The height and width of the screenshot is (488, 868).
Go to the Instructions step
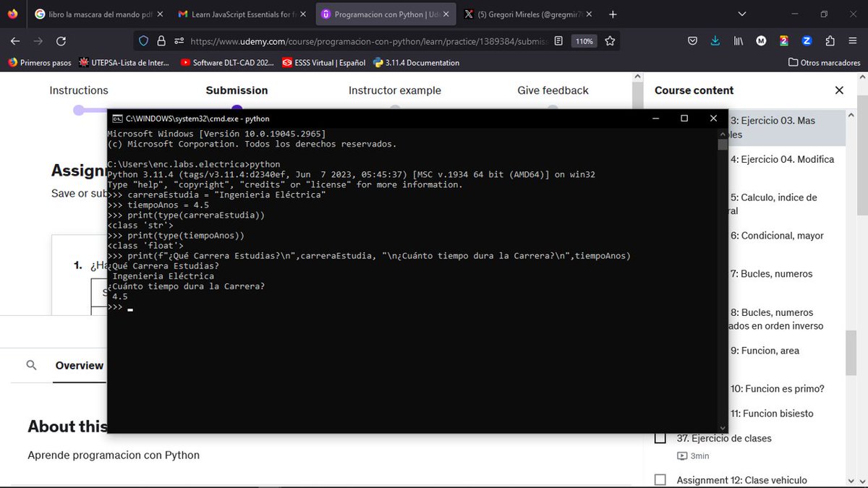[x=79, y=90]
